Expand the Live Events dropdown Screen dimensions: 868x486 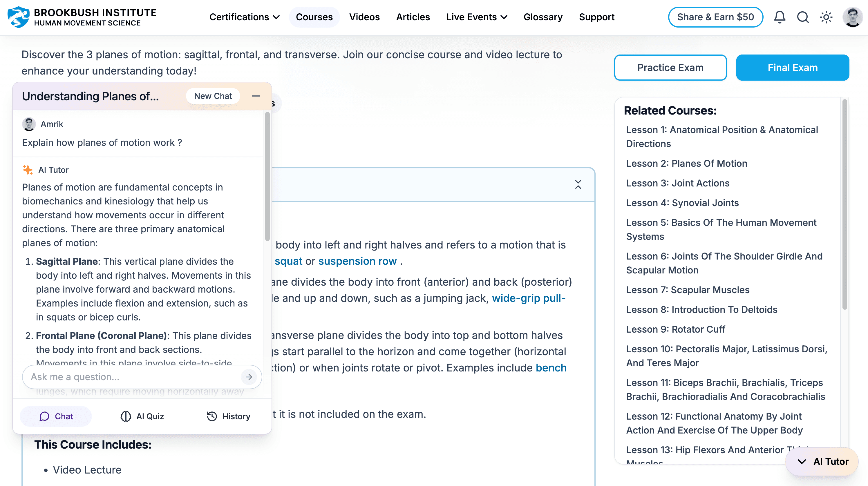point(476,17)
